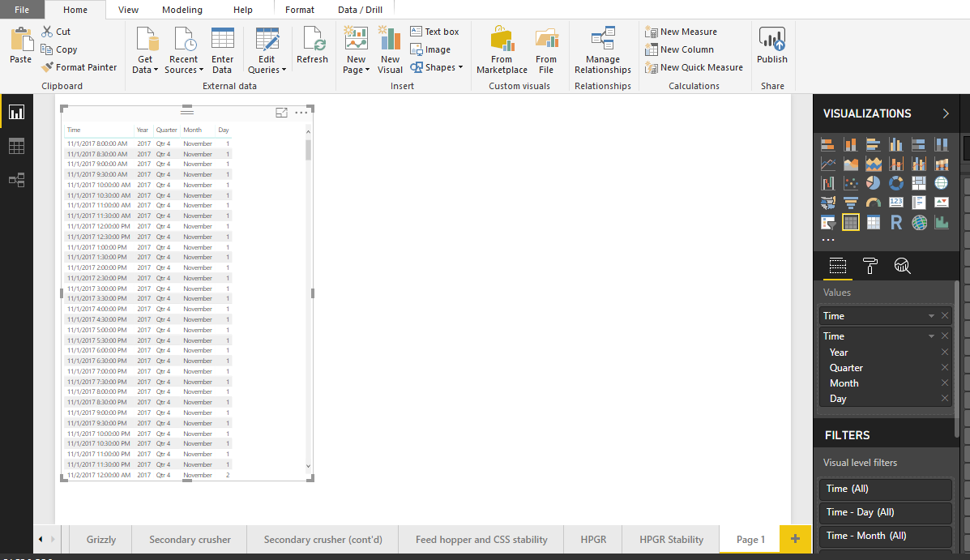
Task: Go to the Secondary crusher page tab
Action: (190, 540)
